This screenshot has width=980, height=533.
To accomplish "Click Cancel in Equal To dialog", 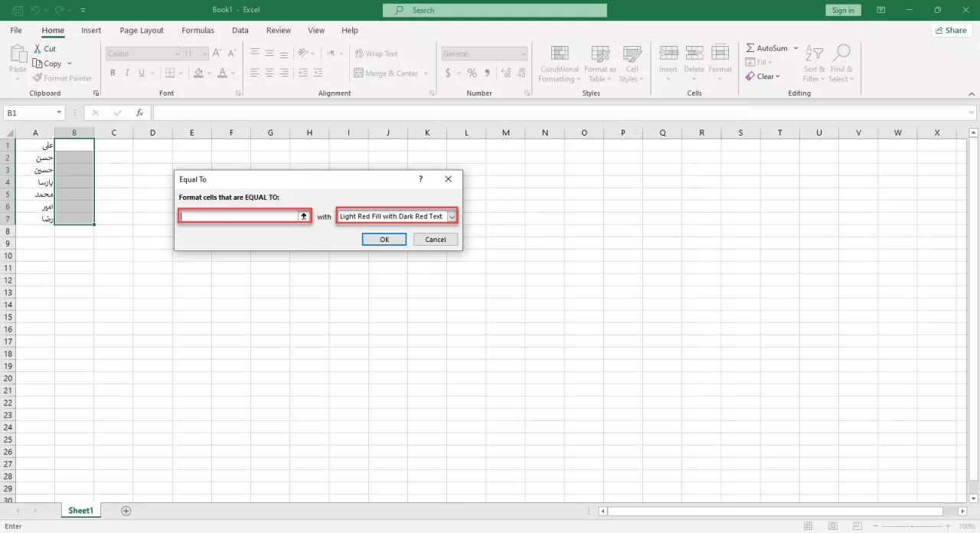I will click(436, 239).
